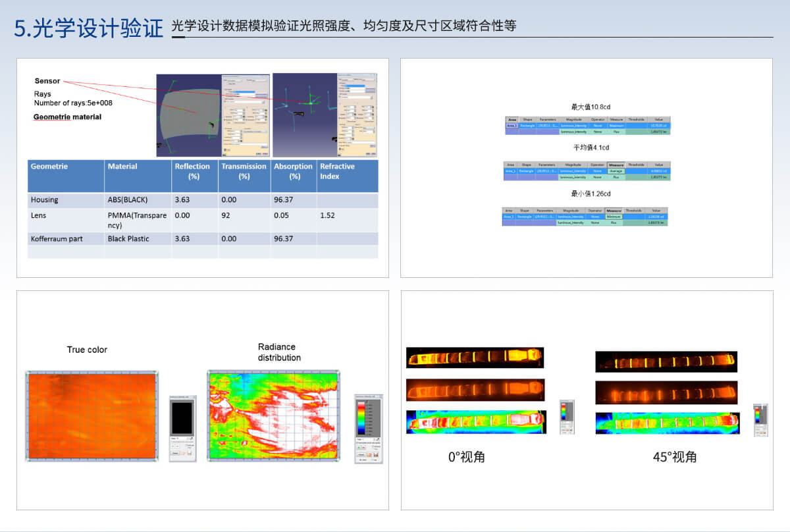
Task: Click the eyedropper icon in True color panel
Action: (x=190, y=439)
